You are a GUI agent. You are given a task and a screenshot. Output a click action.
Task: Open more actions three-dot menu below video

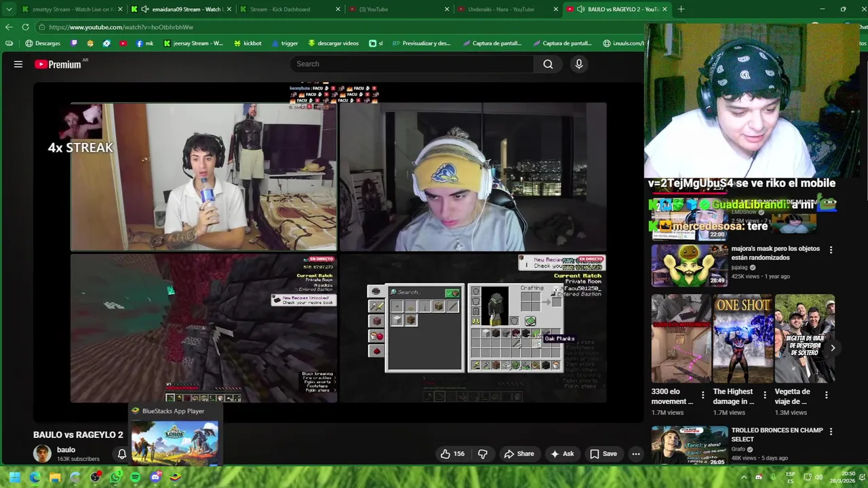[x=636, y=454]
